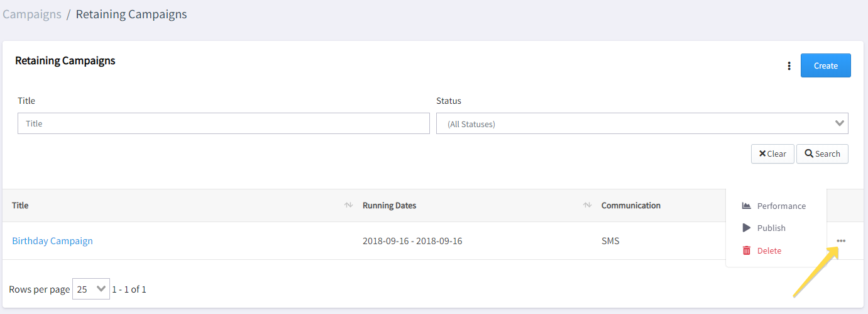868x314 pixels.
Task: Open the vertical three-dot options menu
Action: pyautogui.click(x=789, y=66)
